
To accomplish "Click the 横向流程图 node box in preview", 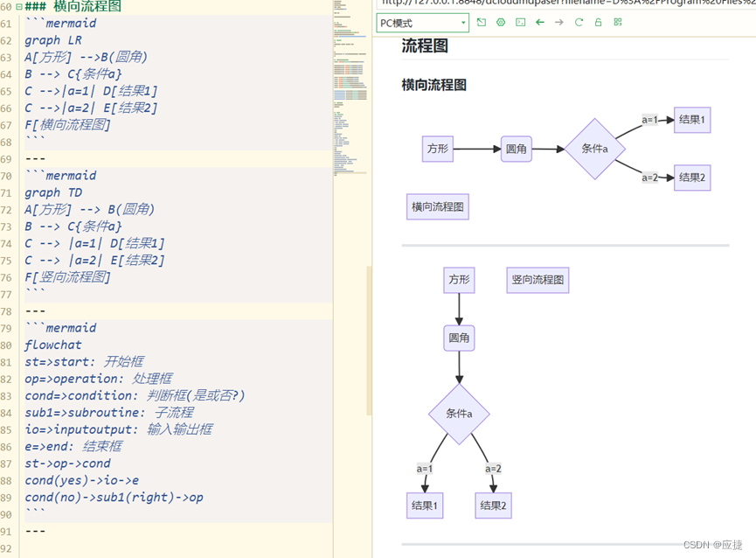I will 438,207.
